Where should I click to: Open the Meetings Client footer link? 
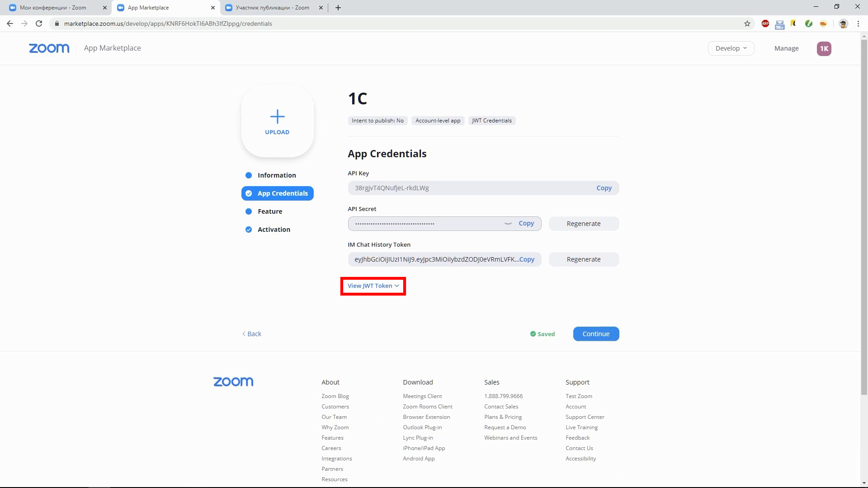(x=422, y=396)
